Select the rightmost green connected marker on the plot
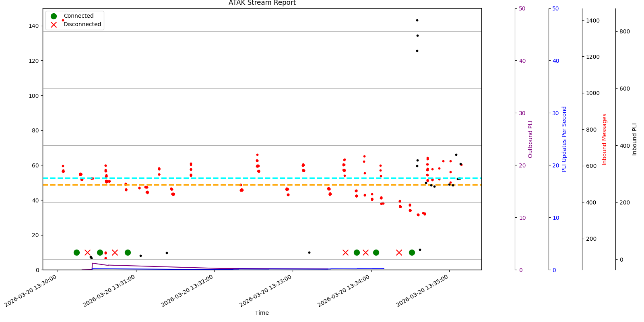Screen dimensions: 644x322 pos(412,252)
